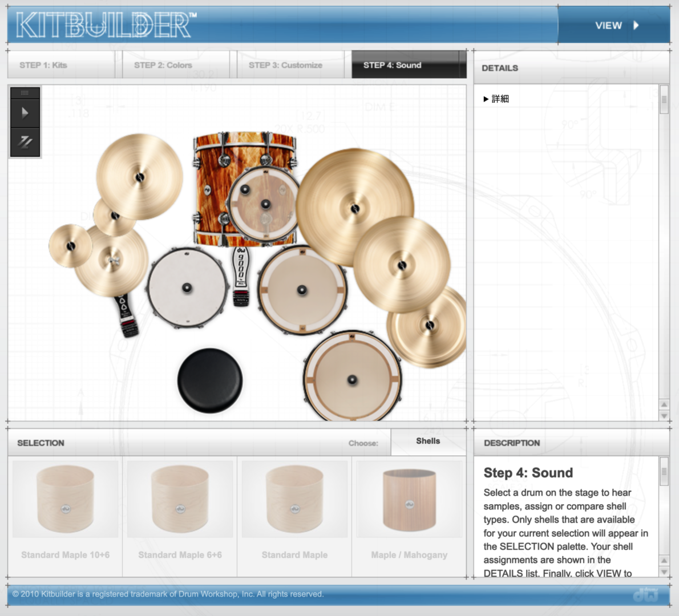Click the black drum throne
Viewport: 679px width, 616px height.
pyautogui.click(x=210, y=380)
